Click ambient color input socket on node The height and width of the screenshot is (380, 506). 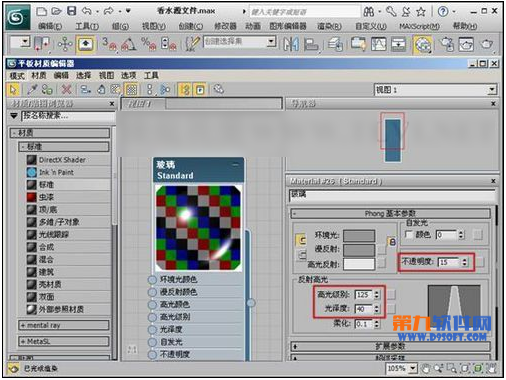(x=152, y=280)
